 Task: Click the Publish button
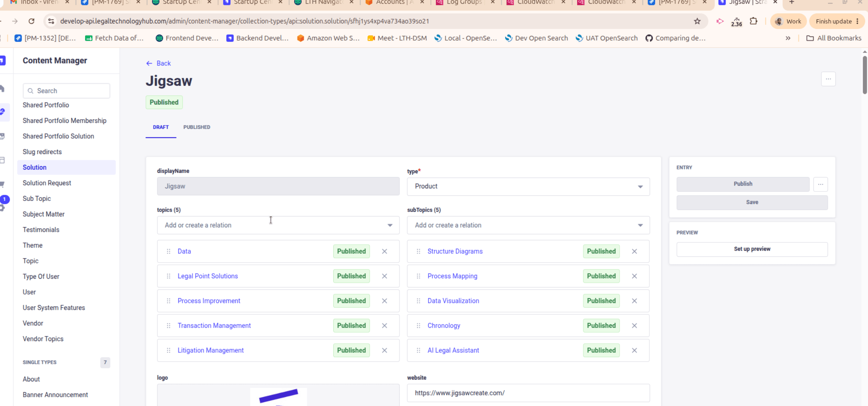pyautogui.click(x=743, y=184)
